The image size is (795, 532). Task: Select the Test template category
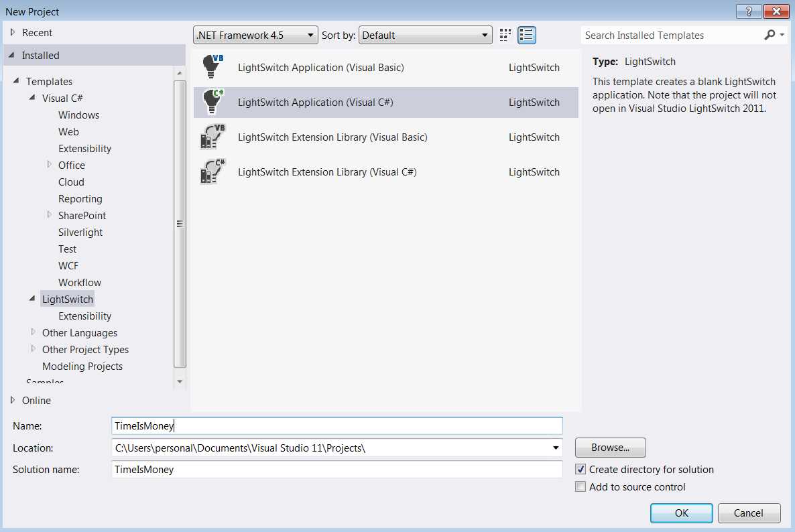[x=67, y=249]
